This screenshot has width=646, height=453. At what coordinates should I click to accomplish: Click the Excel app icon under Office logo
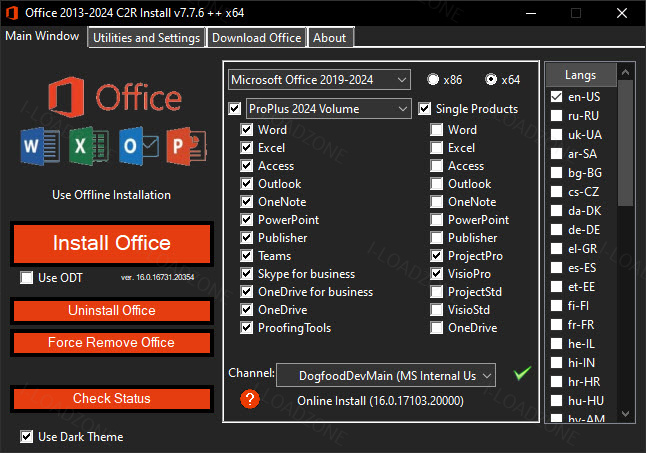[89, 146]
